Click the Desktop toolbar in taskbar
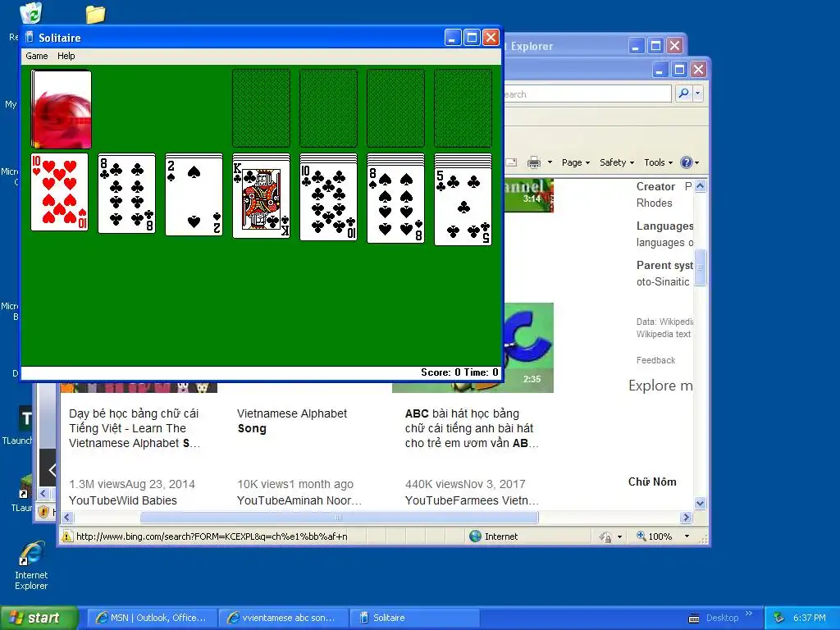This screenshot has width=840, height=630. (x=722, y=618)
